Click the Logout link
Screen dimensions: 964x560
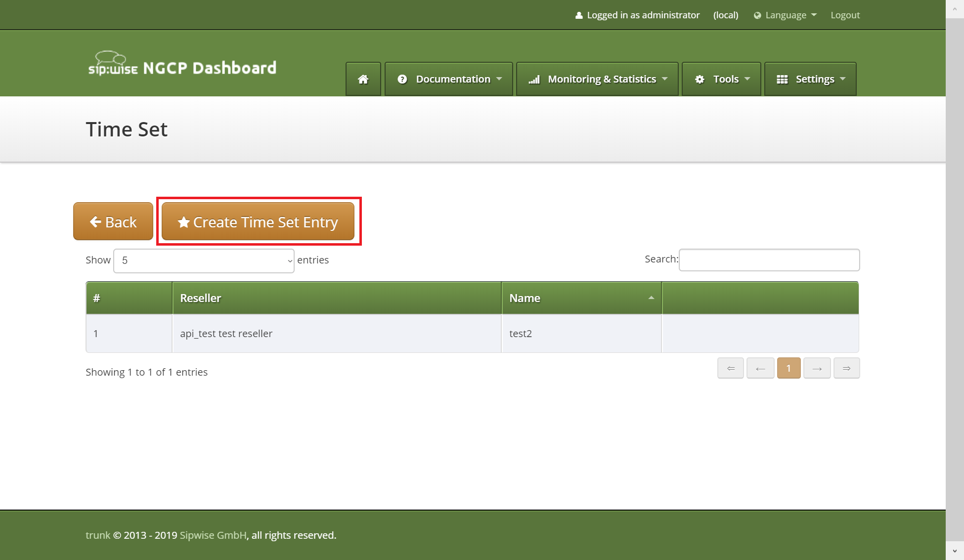click(x=845, y=15)
